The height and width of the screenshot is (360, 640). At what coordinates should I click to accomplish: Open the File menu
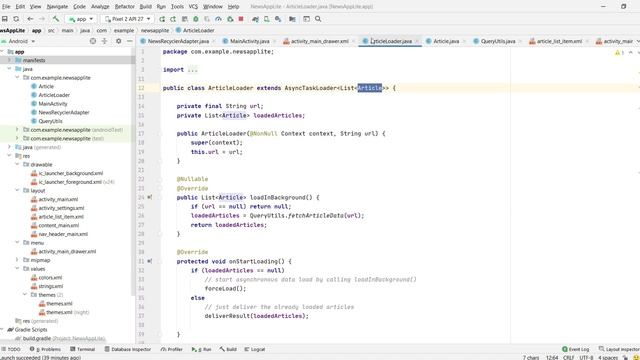(6, 7)
